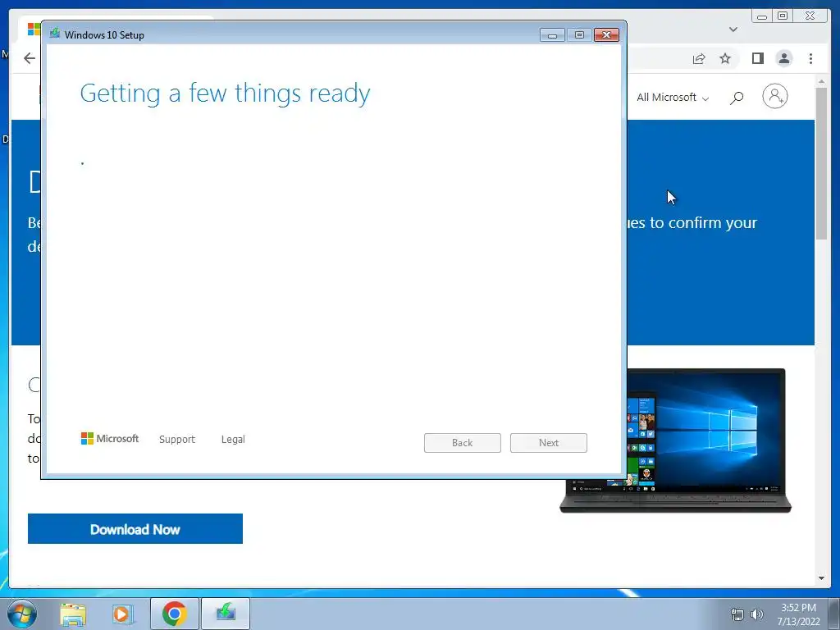Click Chrome page scrollbar up arrow
This screenshot has height=630, width=840.
[821, 82]
